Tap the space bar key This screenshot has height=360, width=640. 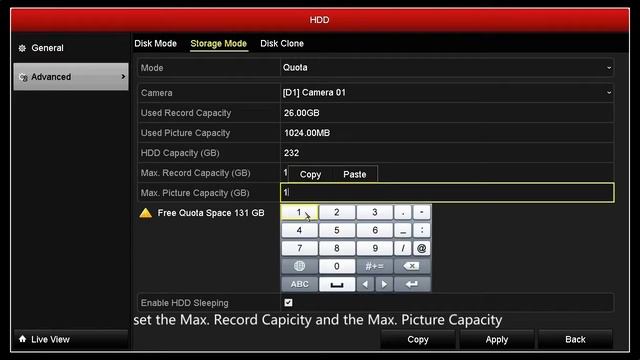[337, 284]
